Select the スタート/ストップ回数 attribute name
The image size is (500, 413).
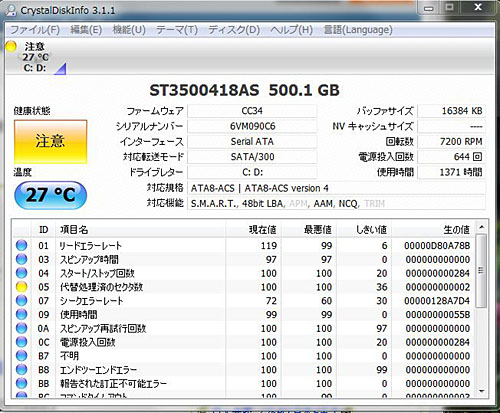tap(97, 273)
